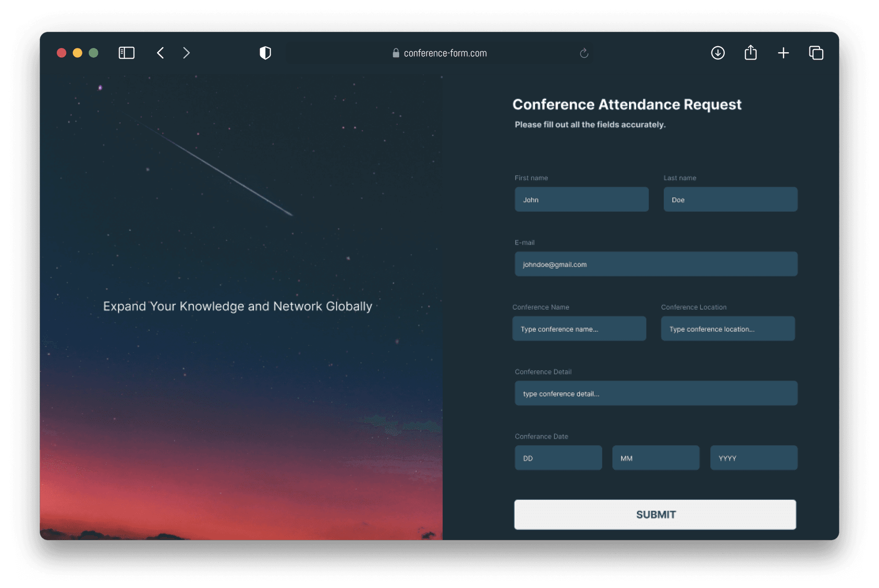Image resolution: width=879 pixels, height=588 pixels.
Task: Go forward with the right arrow
Action: click(x=186, y=53)
